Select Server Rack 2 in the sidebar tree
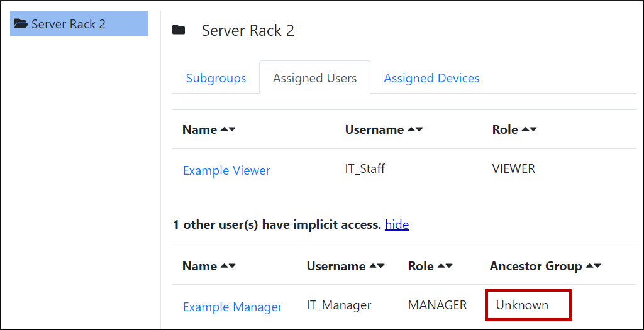The height and width of the screenshot is (330, 644). pos(68,24)
